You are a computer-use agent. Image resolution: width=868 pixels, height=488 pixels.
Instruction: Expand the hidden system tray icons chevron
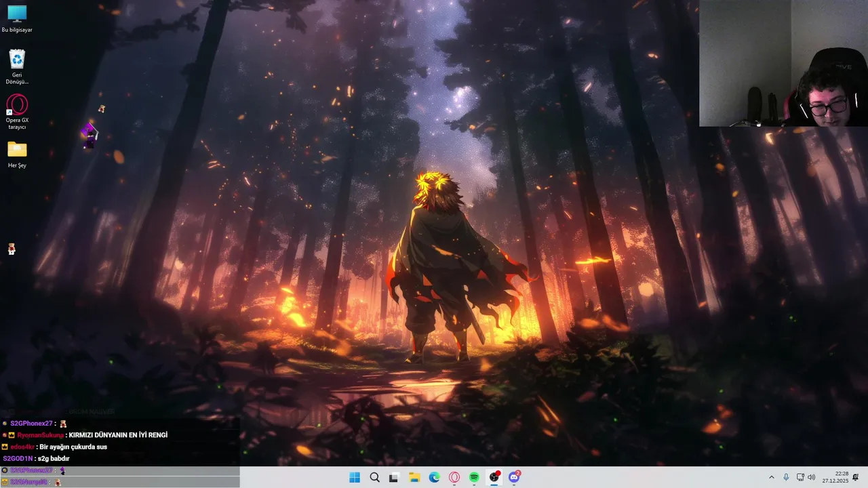(771, 477)
